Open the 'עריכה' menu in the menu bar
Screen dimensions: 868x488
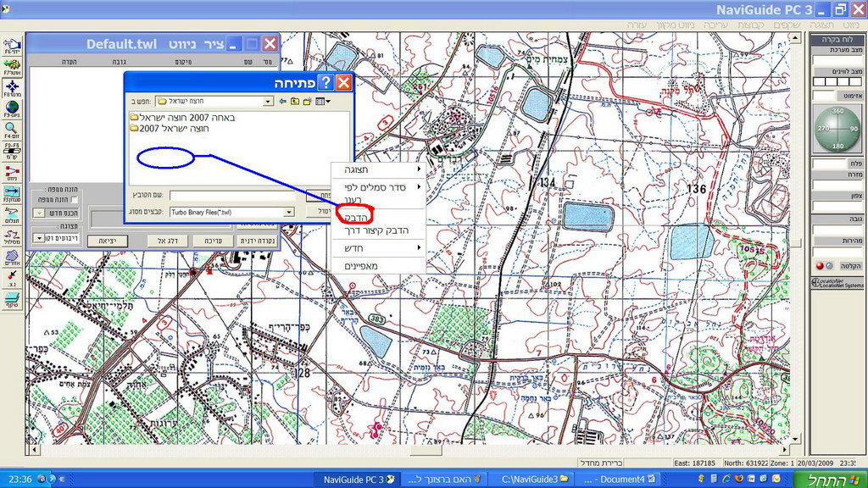[715, 25]
